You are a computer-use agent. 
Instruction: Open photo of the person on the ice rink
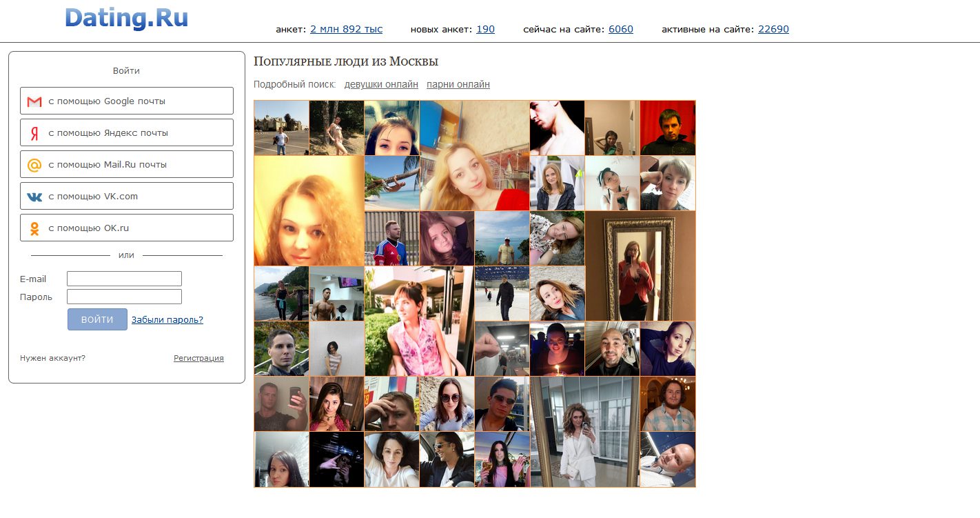pos(502,293)
